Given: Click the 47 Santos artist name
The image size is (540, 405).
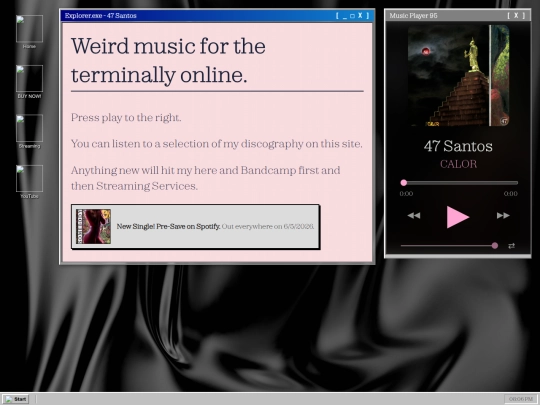Looking at the screenshot, I should 458,146.
